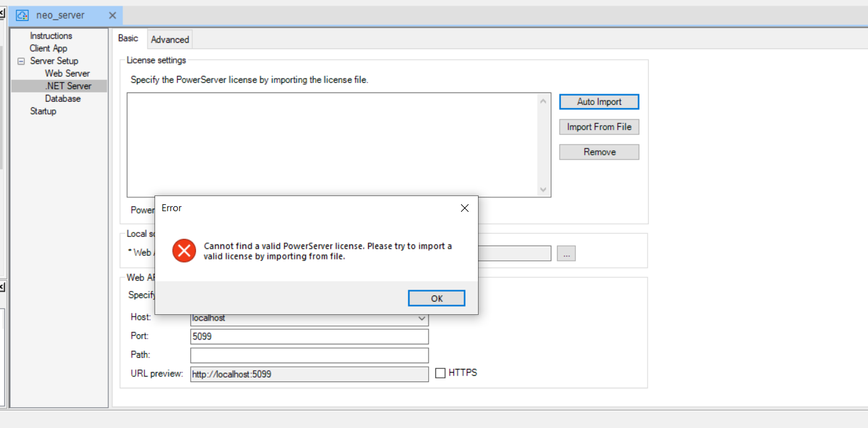Dismiss the Error dialog with its X
Image resolution: width=868 pixels, height=428 pixels.
tap(465, 208)
